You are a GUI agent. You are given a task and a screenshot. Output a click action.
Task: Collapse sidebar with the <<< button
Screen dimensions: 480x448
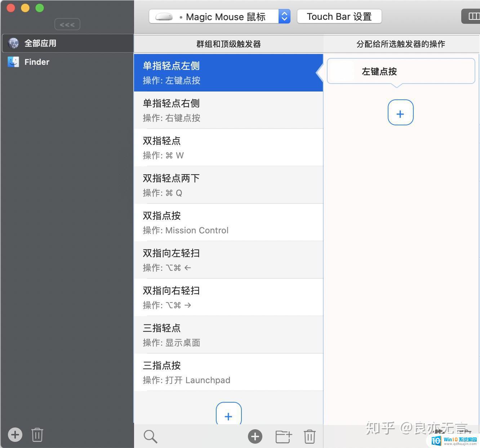(x=67, y=24)
